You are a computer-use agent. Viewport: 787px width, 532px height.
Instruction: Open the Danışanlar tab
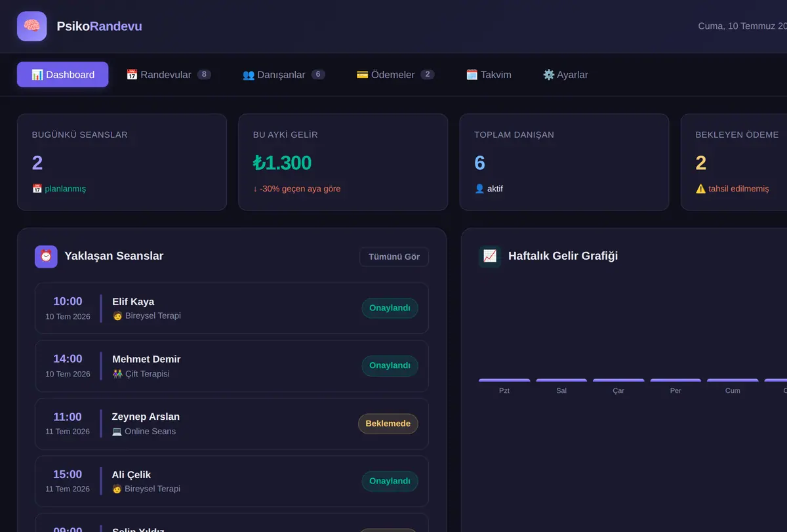[283, 75]
